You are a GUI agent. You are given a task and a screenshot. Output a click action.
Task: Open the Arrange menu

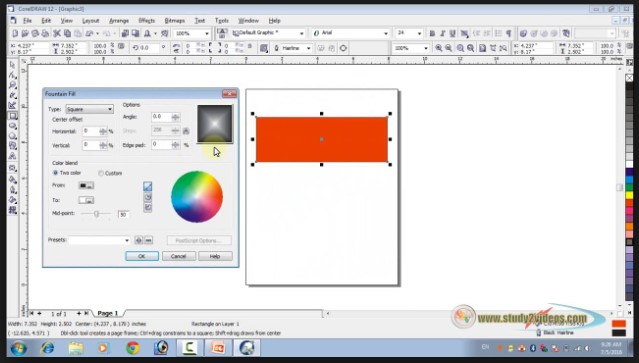pyautogui.click(x=119, y=20)
